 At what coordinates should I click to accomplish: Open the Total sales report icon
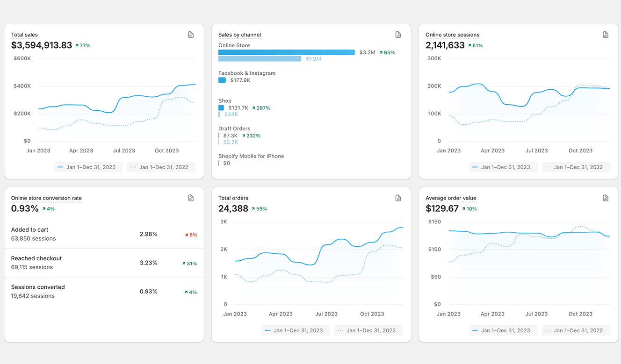tap(191, 35)
